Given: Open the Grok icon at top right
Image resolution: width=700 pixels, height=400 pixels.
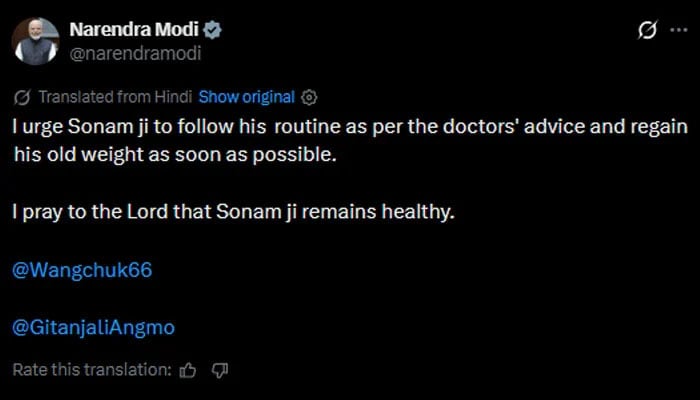Looking at the screenshot, I should tap(647, 30).
